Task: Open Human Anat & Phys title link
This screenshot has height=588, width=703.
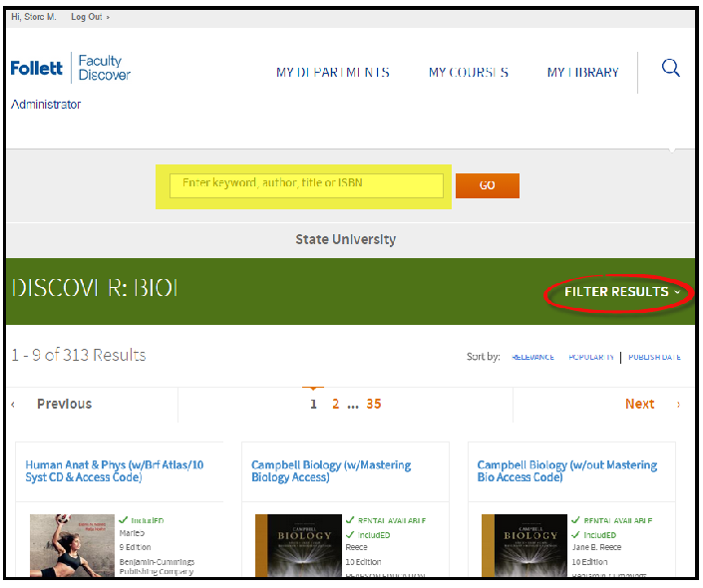Action: [x=115, y=471]
